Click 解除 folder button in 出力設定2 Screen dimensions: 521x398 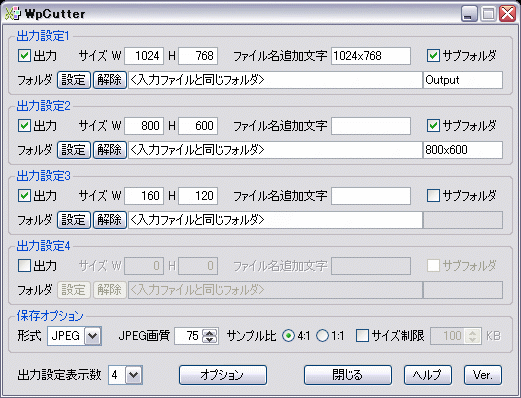click(110, 150)
